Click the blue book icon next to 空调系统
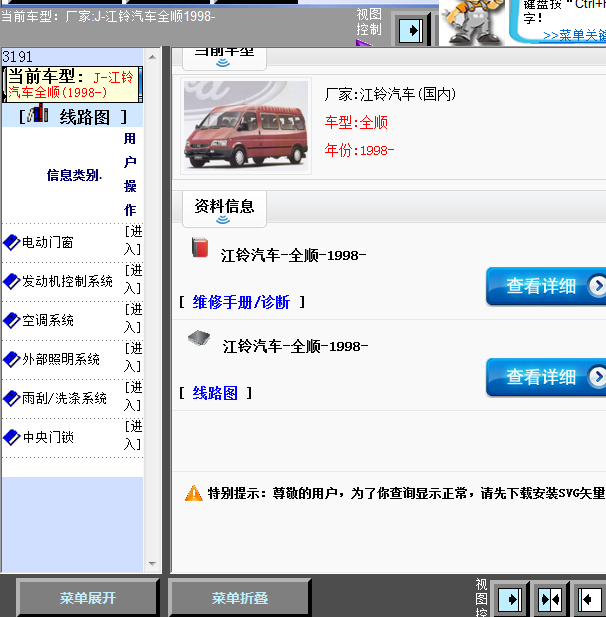The width and height of the screenshot is (606, 617). point(11,320)
